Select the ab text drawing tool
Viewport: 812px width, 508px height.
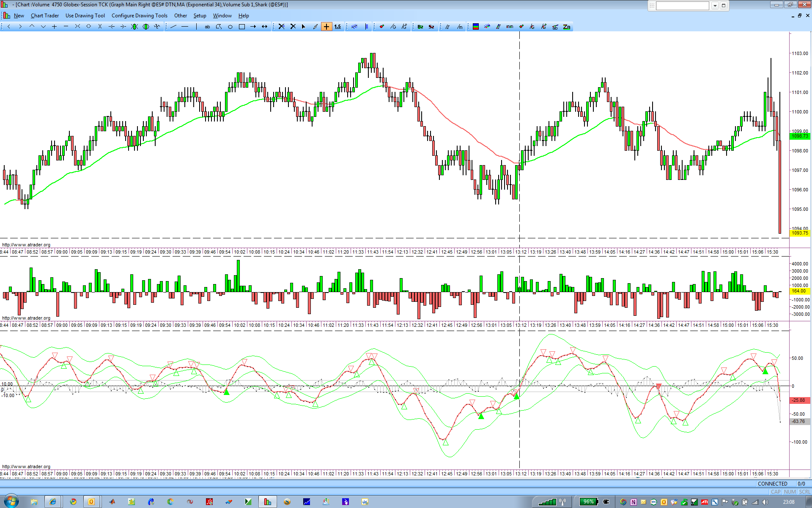(x=207, y=27)
